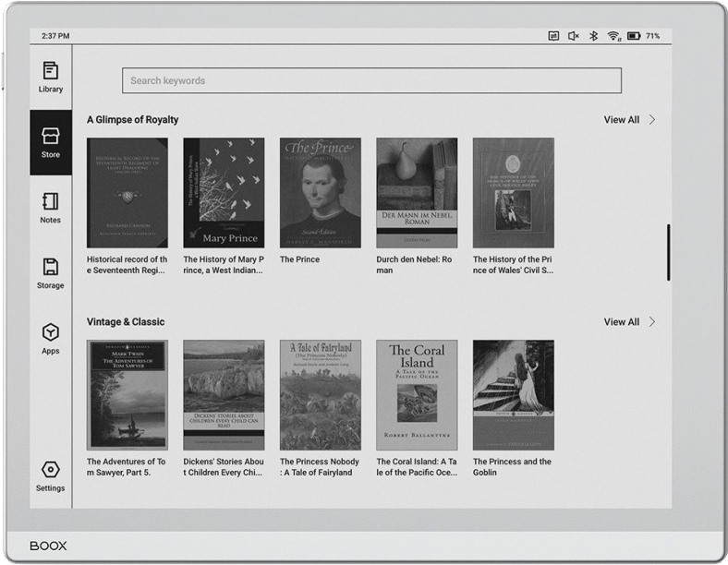728x565 pixels.
Task: Tap the muted volume icon
Action: [x=574, y=36]
